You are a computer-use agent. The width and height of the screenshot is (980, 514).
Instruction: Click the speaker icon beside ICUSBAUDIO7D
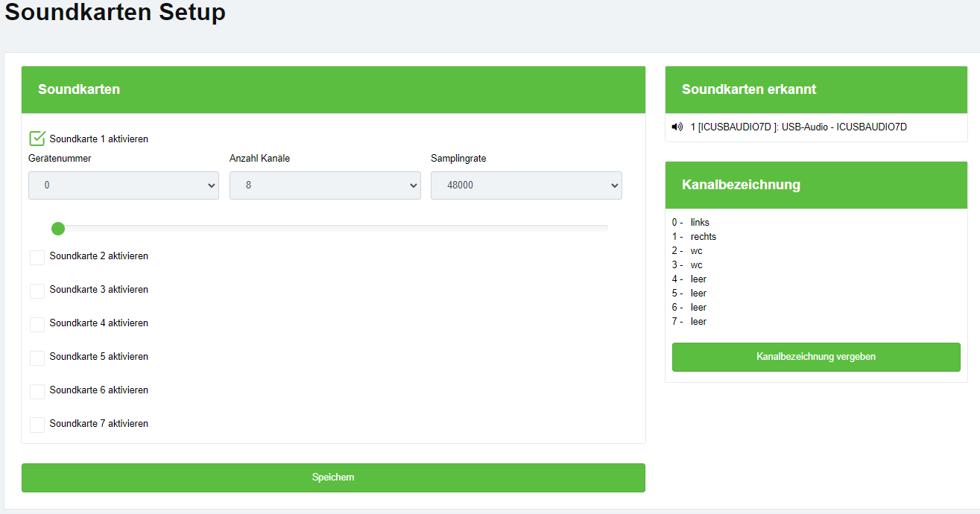coord(677,127)
